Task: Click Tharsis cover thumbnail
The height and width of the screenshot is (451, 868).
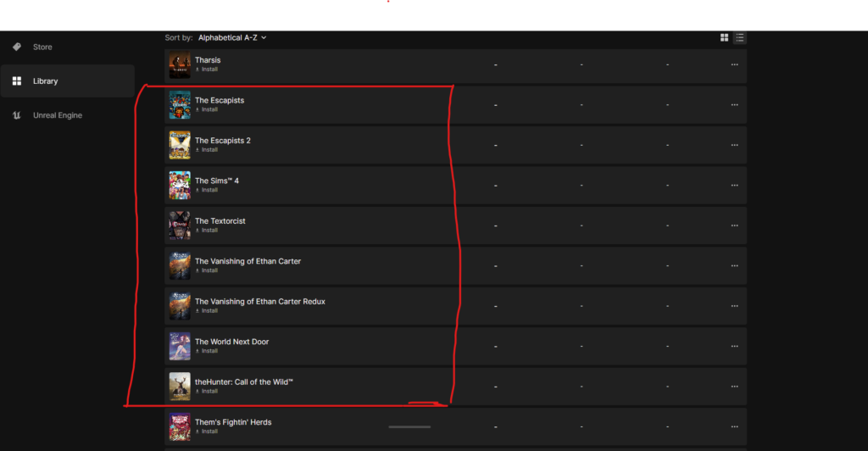Action: [180, 64]
